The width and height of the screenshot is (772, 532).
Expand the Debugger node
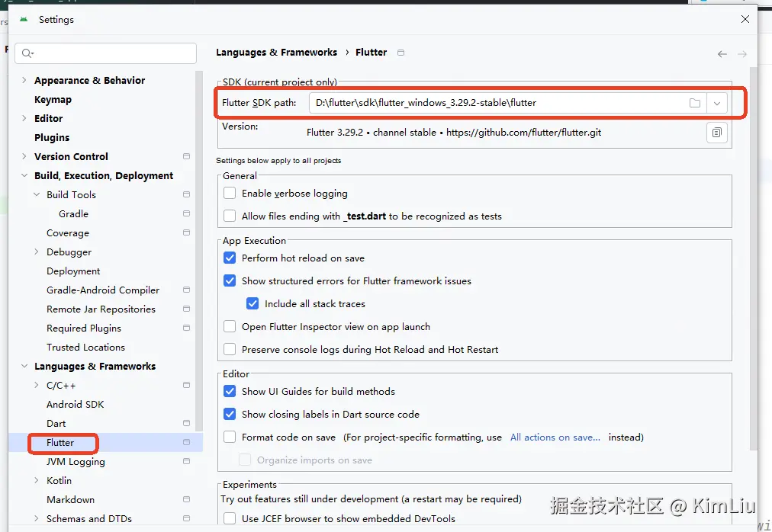(x=37, y=252)
